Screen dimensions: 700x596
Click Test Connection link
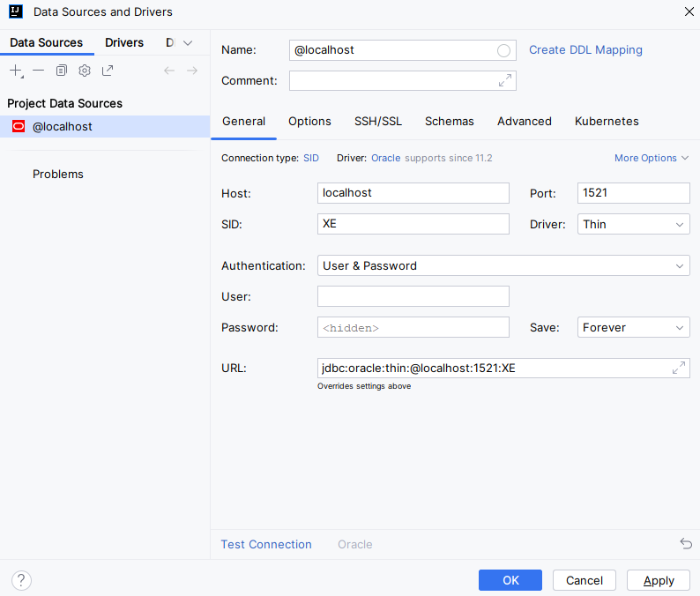[266, 544]
